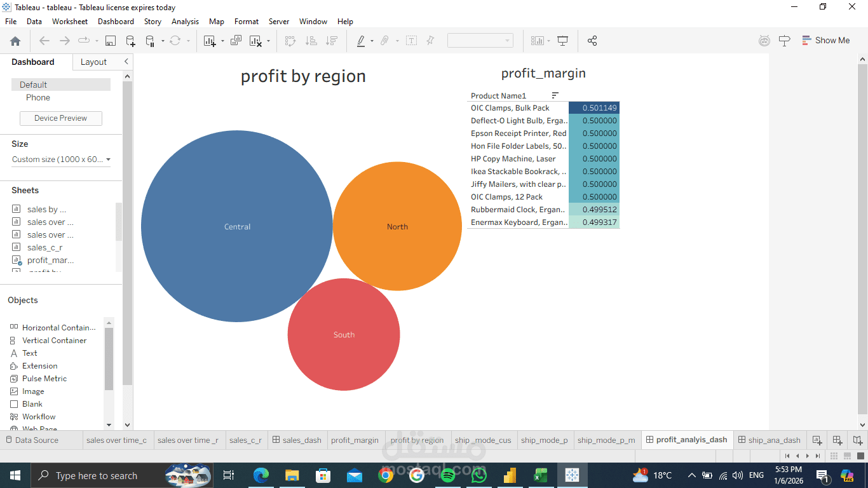The height and width of the screenshot is (488, 868).
Task: Open the Show Me panel
Action: pos(826,40)
